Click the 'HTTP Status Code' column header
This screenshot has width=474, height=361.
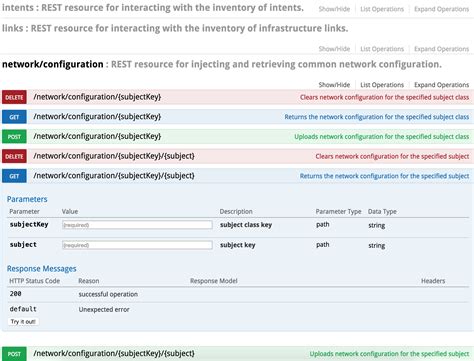coord(34,281)
